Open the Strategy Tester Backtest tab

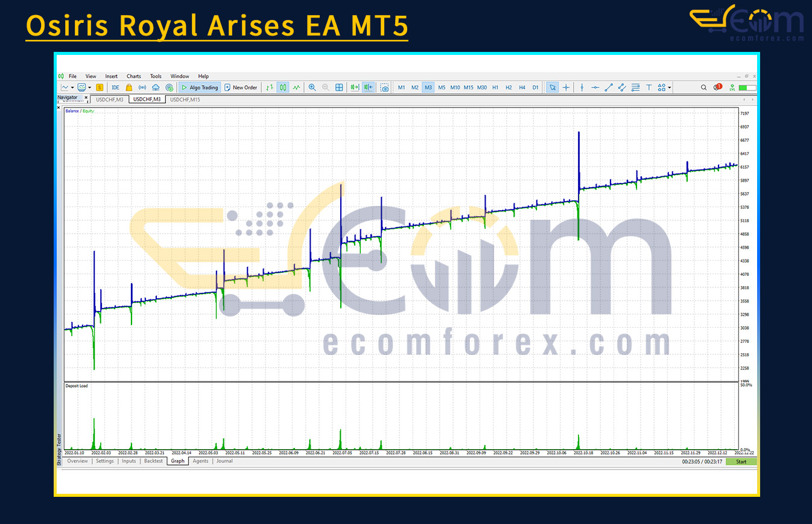click(153, 461)
